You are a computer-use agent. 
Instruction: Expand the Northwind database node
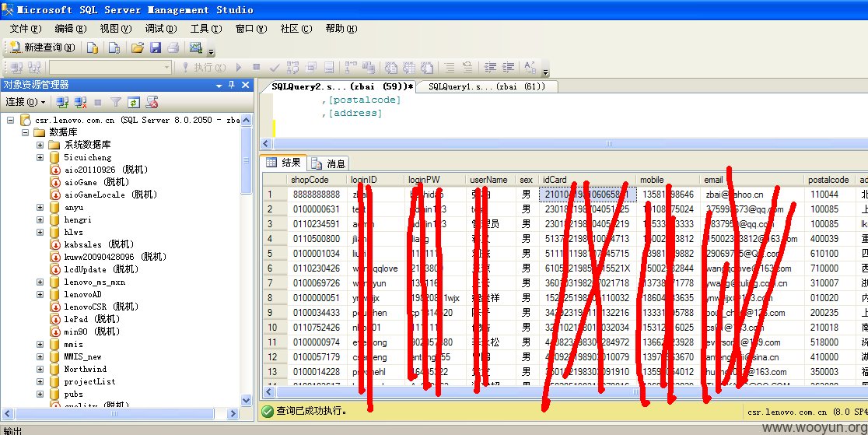point(40,369)
